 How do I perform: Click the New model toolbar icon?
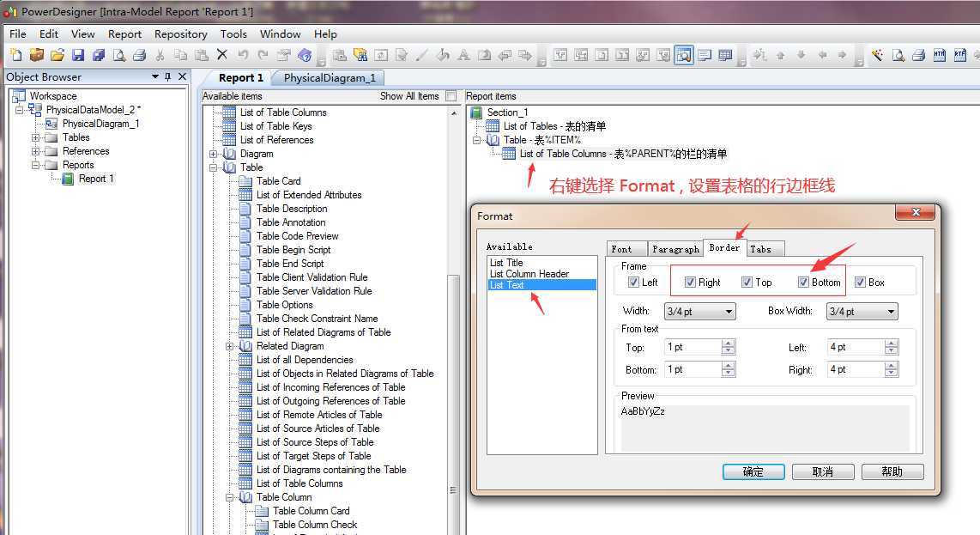15,55
